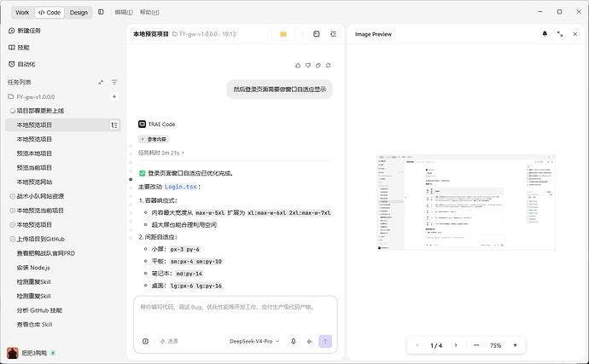This screenshot has width=589, height=364.
Task: Collapse all in the task list header
Action: [x=101, y=82]
